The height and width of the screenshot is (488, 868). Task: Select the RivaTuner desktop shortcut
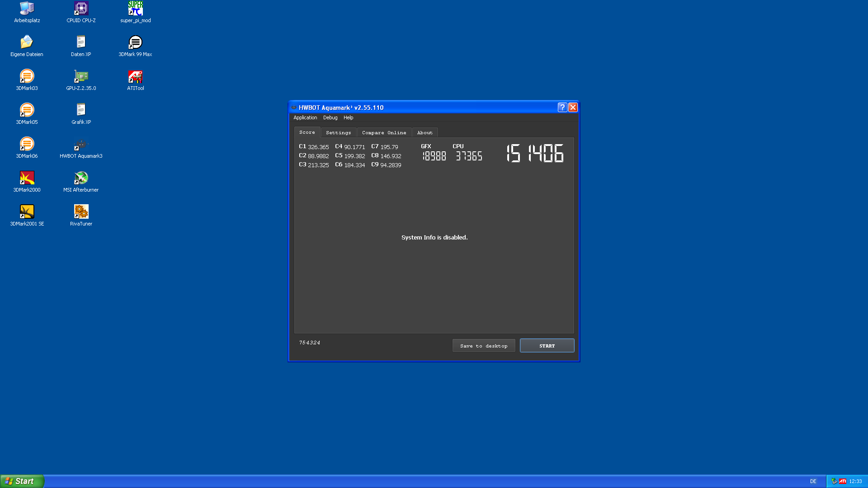[81, 216]
